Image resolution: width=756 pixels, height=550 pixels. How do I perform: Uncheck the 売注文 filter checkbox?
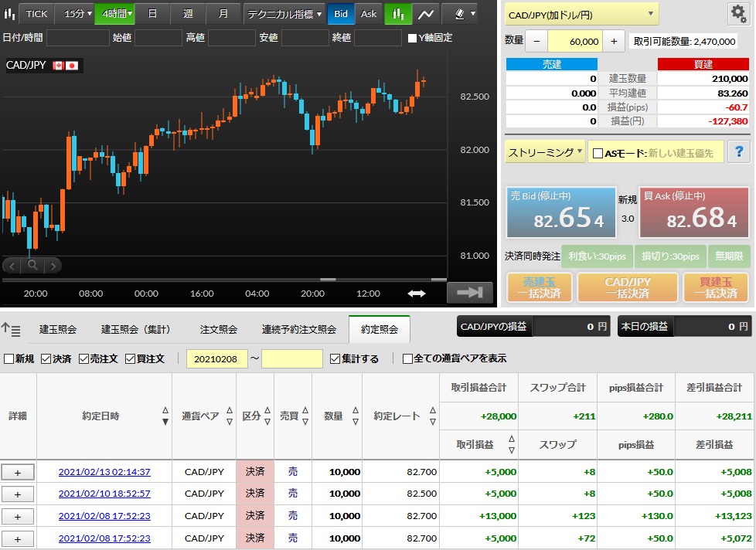click(x=84, y=358)
